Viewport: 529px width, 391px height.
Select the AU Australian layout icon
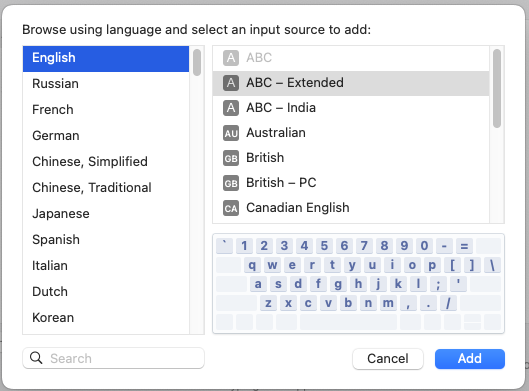231,133
